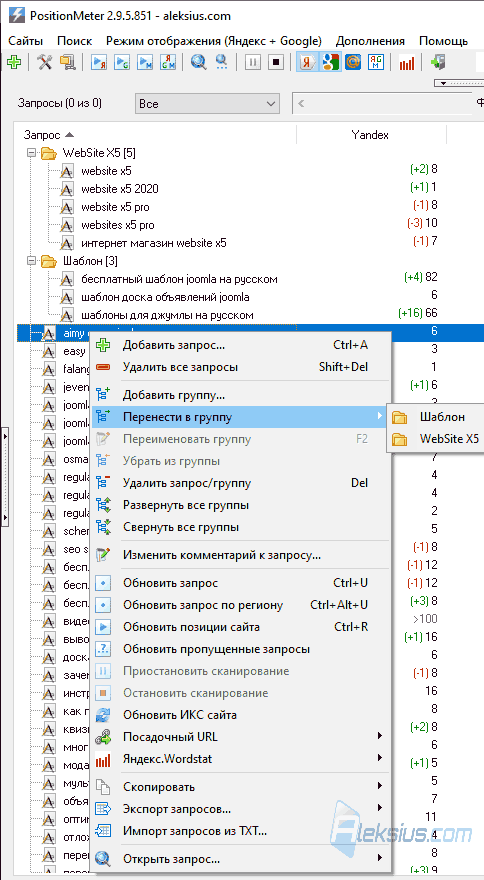Toggle the combined ЯGM display mode button
The width and height of the screenshot is (484, 880).
[x=376, y=62]
